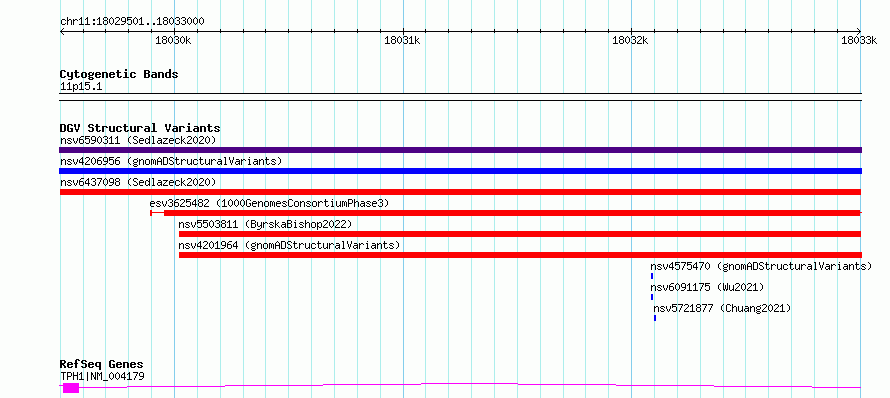890x398 pixels.
Task: Click the 18033k ruler label
Action: 859,40
